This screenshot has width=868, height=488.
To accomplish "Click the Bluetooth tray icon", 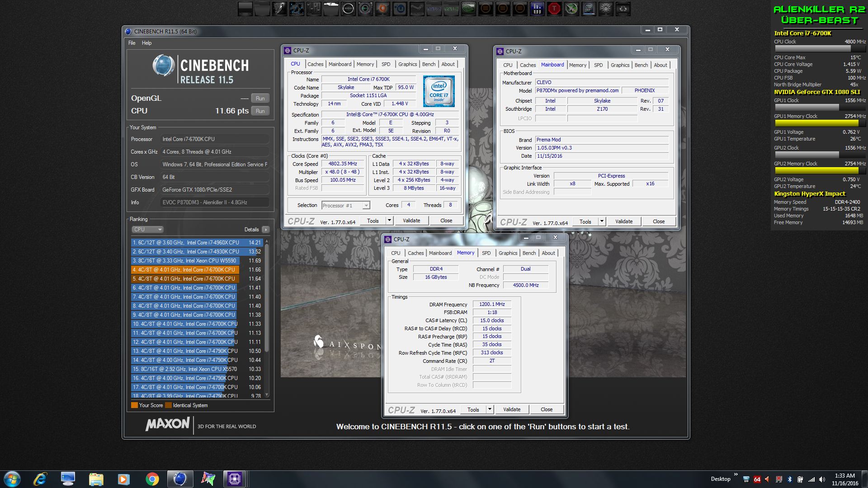I will pyautogui.click(x=790, y=479).
